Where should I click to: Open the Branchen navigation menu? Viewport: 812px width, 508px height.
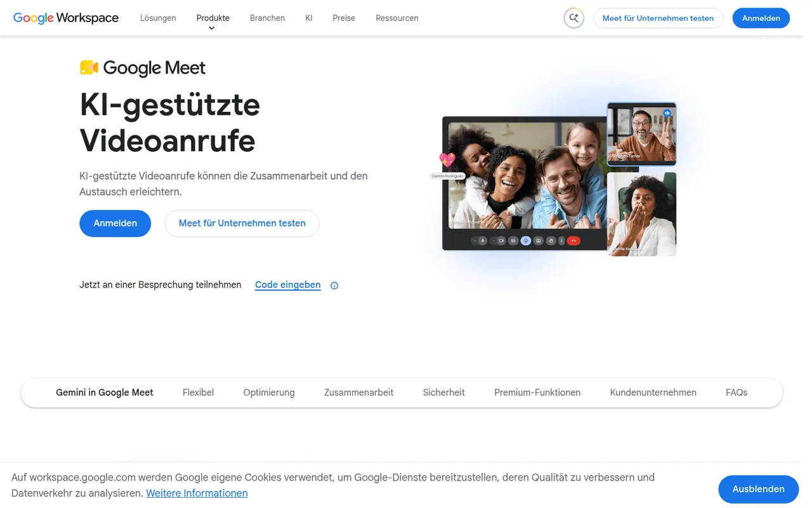click(x=267, y=18)
